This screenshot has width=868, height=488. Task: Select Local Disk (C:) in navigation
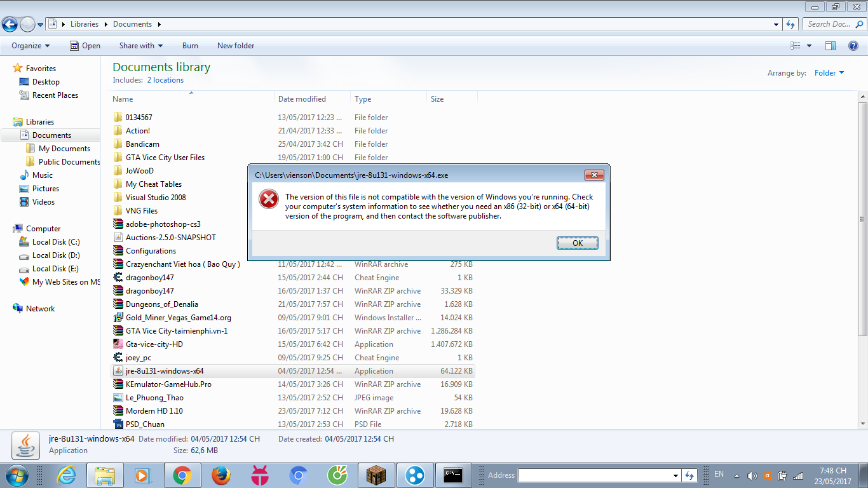click(x=56, y=242)
